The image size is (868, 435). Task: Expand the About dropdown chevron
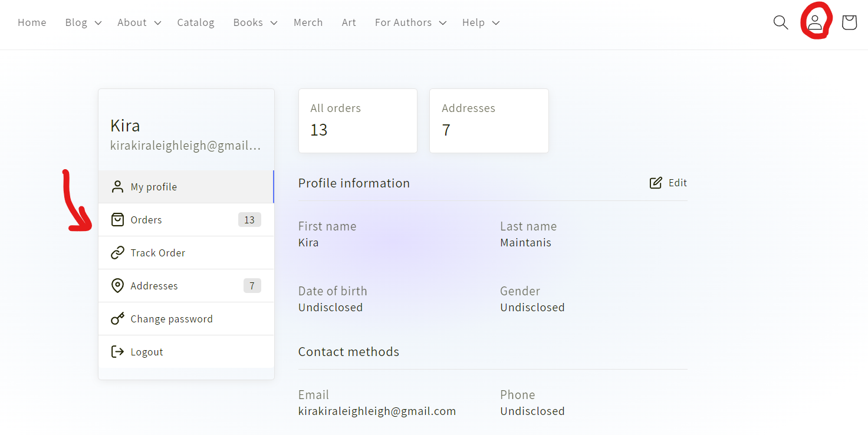(157, 23)
